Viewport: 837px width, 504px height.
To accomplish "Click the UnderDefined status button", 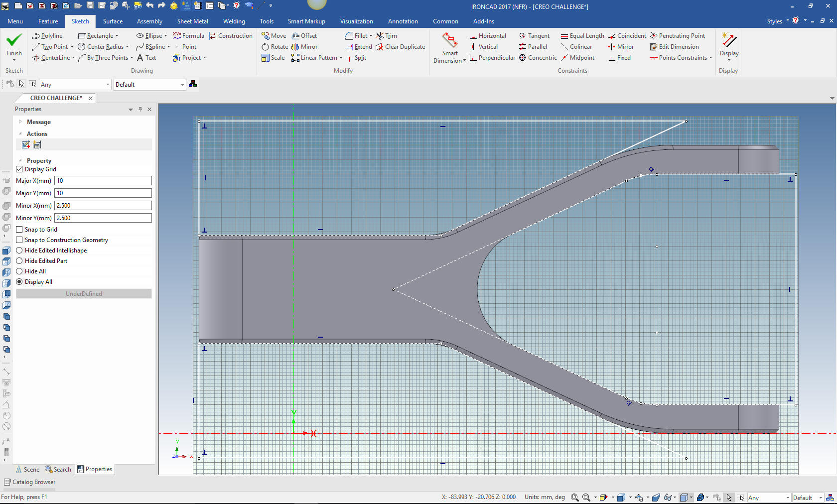I will (x=84, y=294).
